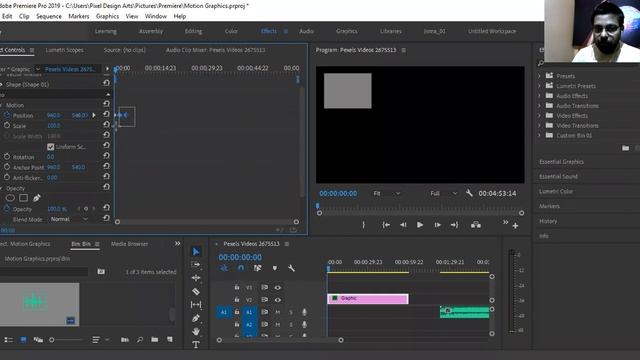Step back one frame
Image resolution: width=640 pixels, height=360 pixels.
pyautogui.click(x=403, y=225)
